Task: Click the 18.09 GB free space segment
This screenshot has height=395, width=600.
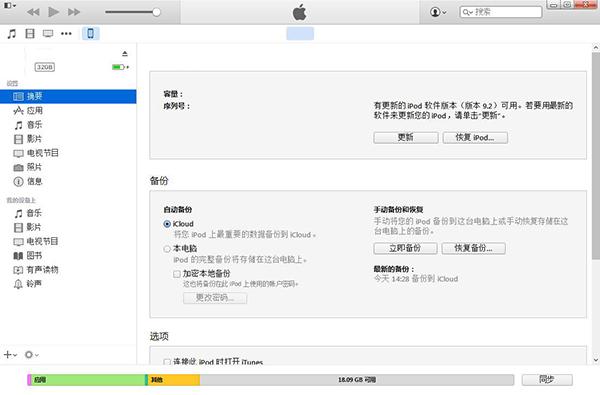Action: point(357,380)
